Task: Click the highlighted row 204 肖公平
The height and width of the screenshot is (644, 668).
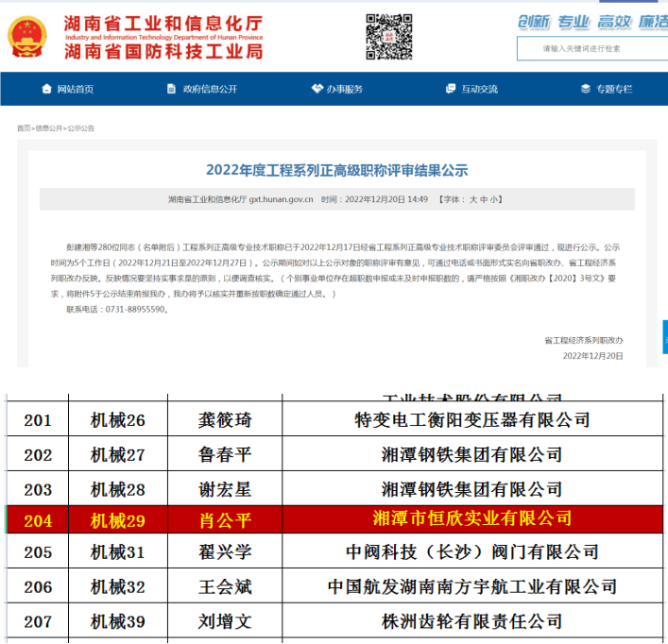Action: pos(334,518)
